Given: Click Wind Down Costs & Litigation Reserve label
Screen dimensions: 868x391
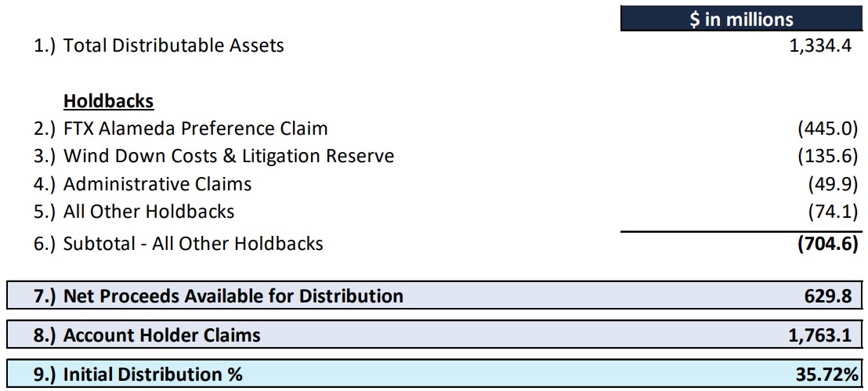Looking at the screenshot, I should coord(228,156).
